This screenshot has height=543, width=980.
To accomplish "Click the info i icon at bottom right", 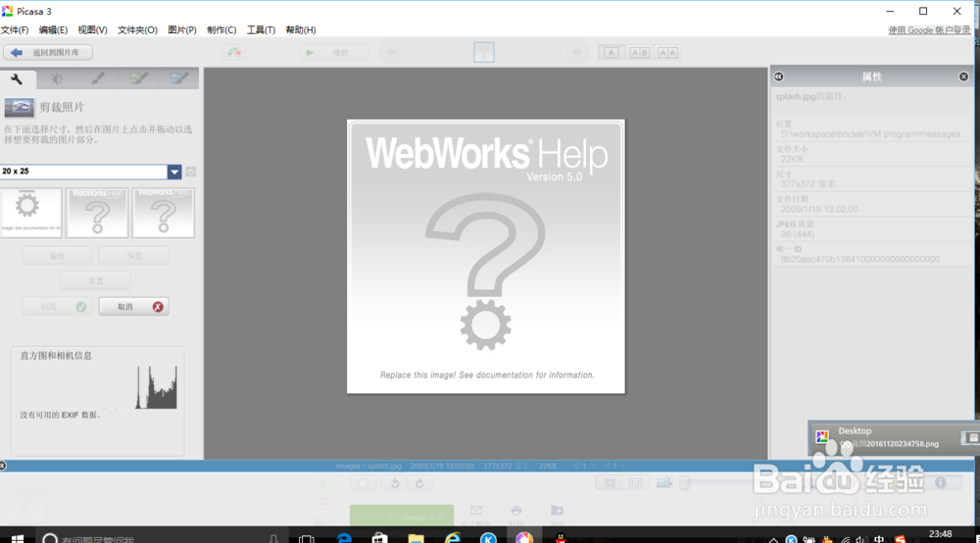I will (941, 483).
